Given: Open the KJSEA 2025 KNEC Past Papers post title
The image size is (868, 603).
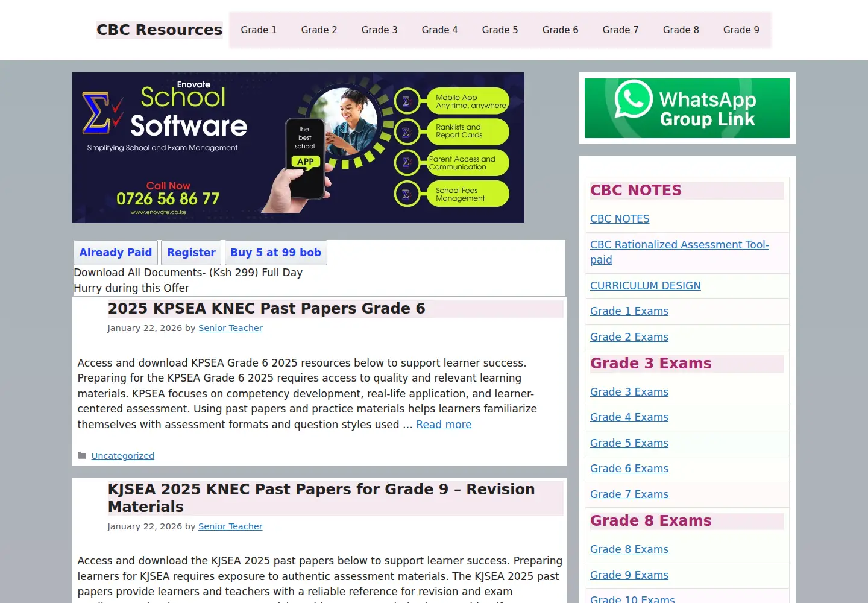Looking at the screenshot, I should (321, 497).
